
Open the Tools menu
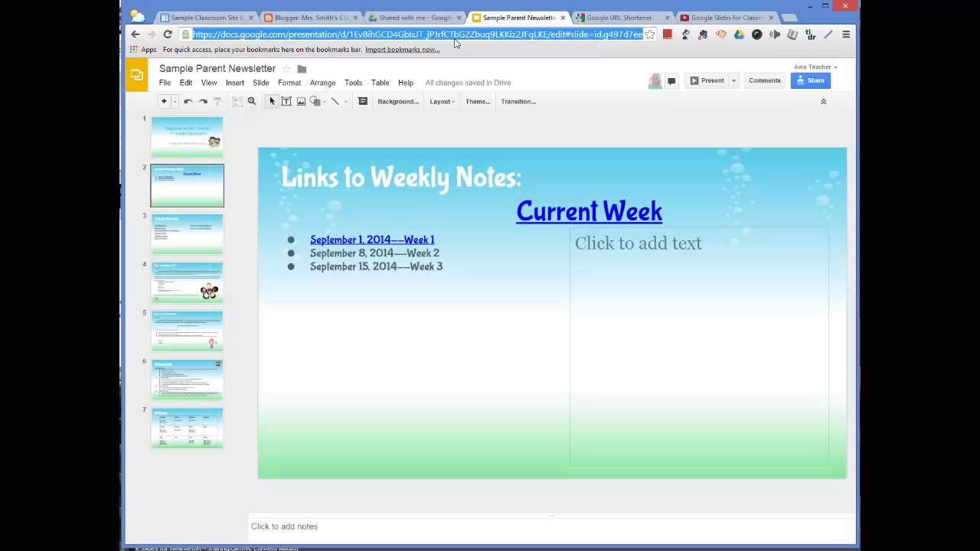coord(353,83)
